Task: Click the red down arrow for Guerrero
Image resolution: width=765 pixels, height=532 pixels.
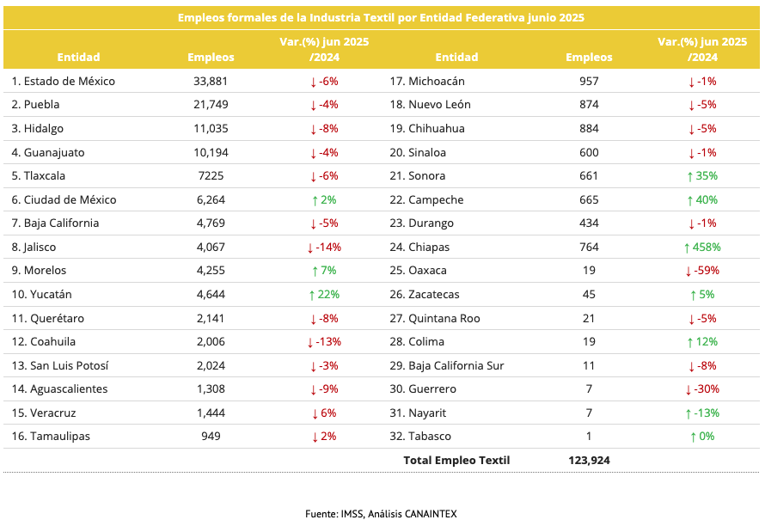Action: [x=688, y=389]
